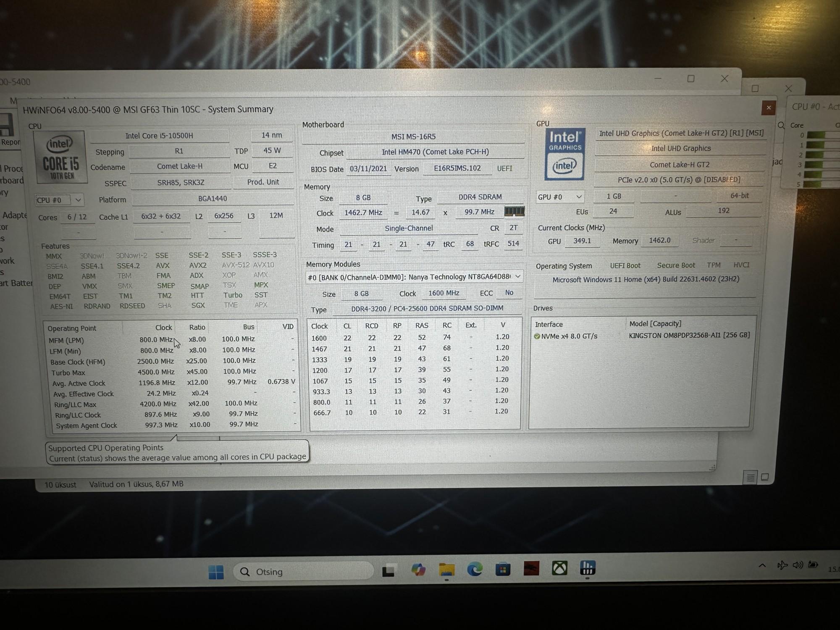Screen dimensions: 840x630
Task: Click the Avg. Effective Clock row
Action: (x=175, y=394)
